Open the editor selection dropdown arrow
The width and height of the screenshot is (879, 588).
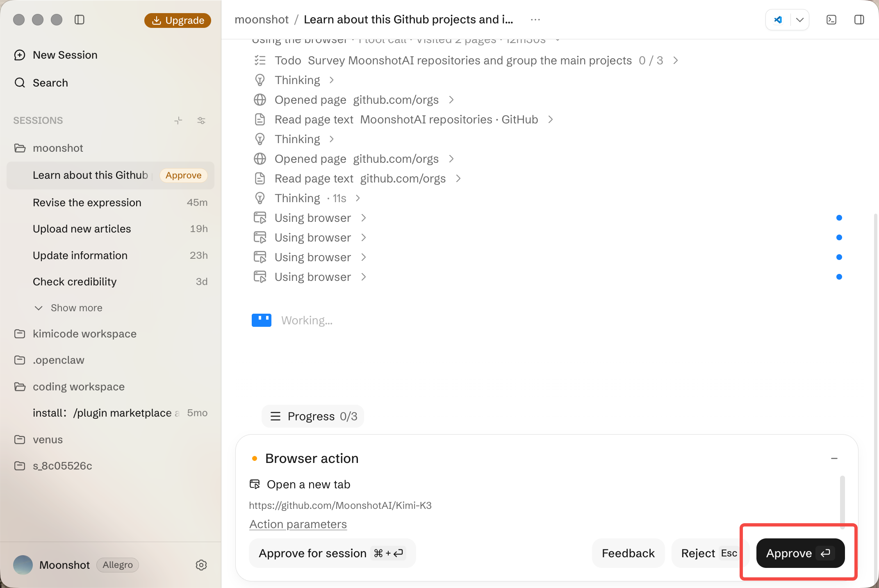point(800,20)
